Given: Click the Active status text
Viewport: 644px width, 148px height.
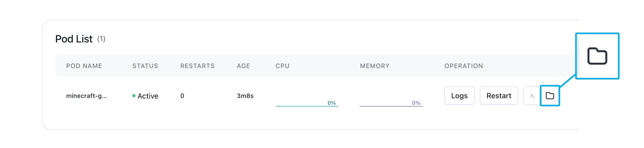Looking at the screenshot, I should coord(148,96).
